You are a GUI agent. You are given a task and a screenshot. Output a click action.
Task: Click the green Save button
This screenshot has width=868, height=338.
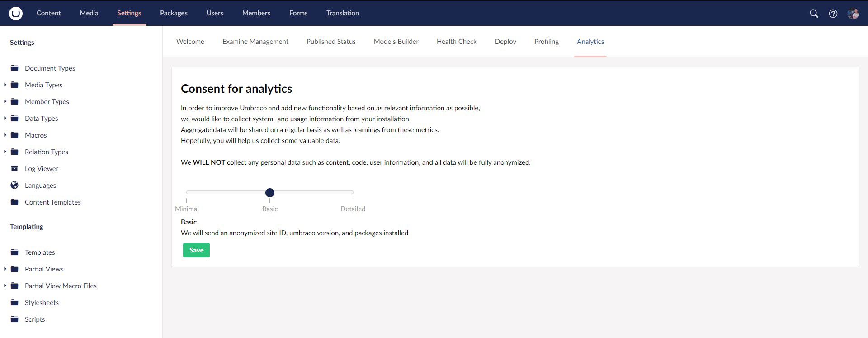pos(196,250)
